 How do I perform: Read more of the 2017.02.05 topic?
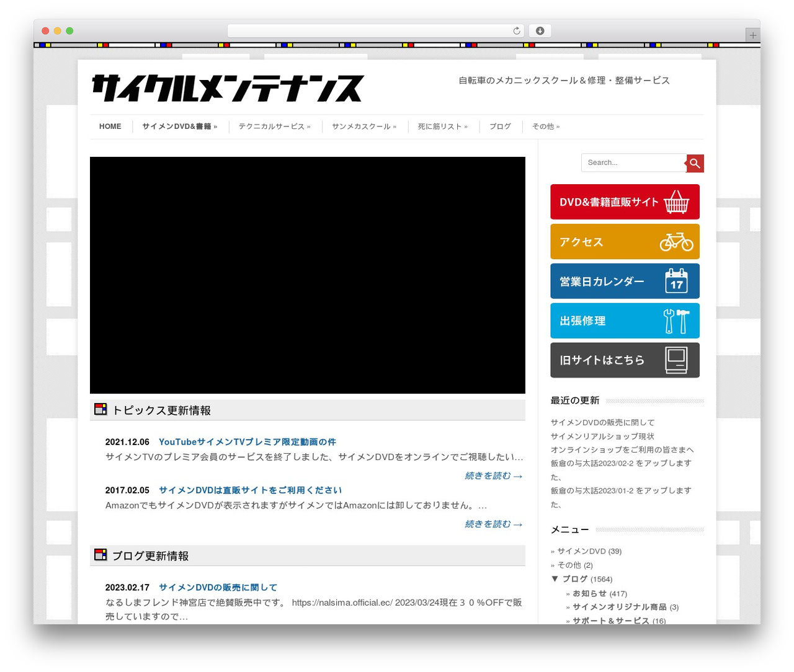(494, 524)
